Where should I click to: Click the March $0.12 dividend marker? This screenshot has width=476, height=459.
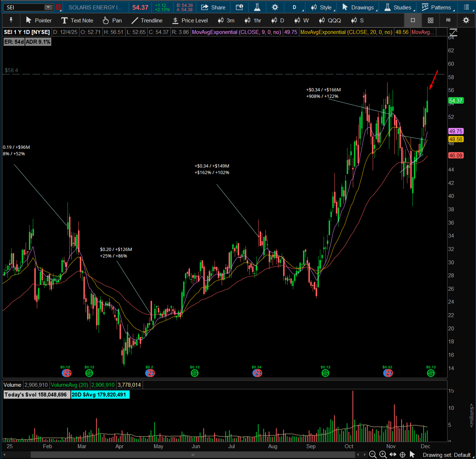pyautogui.click(x=89, y=373)
